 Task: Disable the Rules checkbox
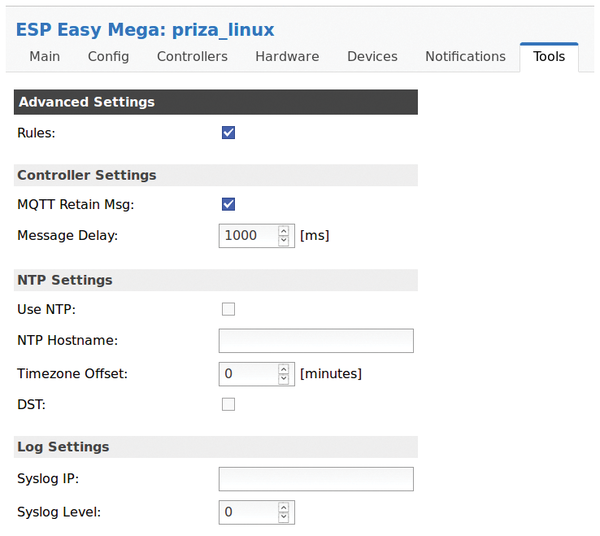pos(228,133)
